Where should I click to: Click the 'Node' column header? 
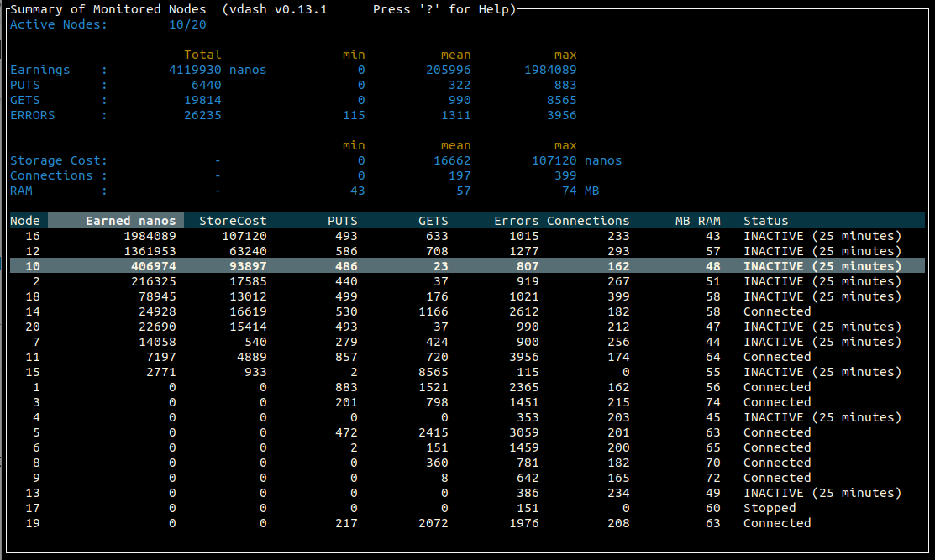25,221
